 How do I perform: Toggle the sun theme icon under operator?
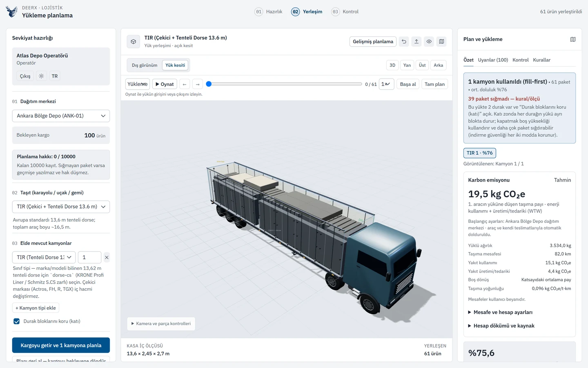click(x=41, y=76)
